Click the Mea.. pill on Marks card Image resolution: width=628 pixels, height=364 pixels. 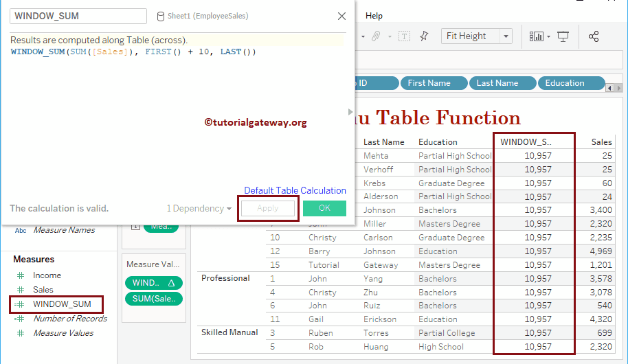[161, 227]
